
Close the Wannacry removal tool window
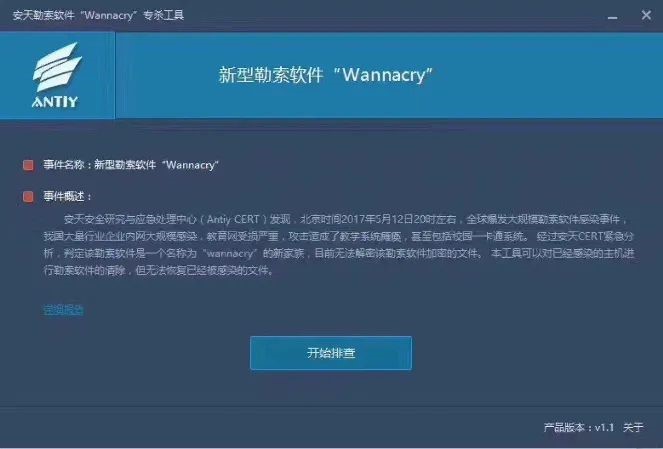[646, 15]
